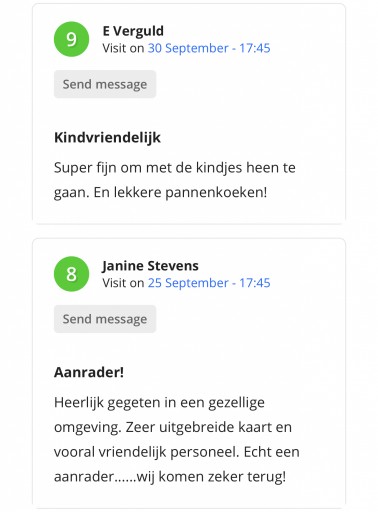Click the green score 9 badge

click(71, 39)
